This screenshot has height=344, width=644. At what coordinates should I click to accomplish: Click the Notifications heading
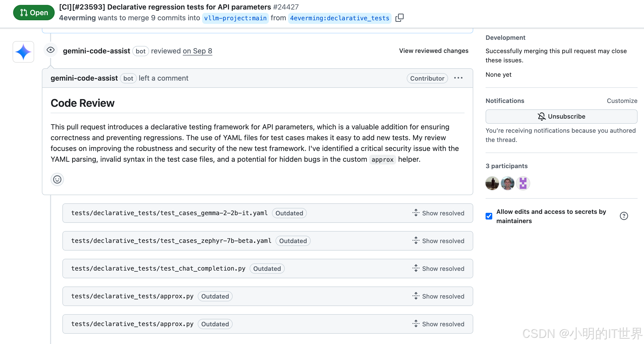click(505, 101)
